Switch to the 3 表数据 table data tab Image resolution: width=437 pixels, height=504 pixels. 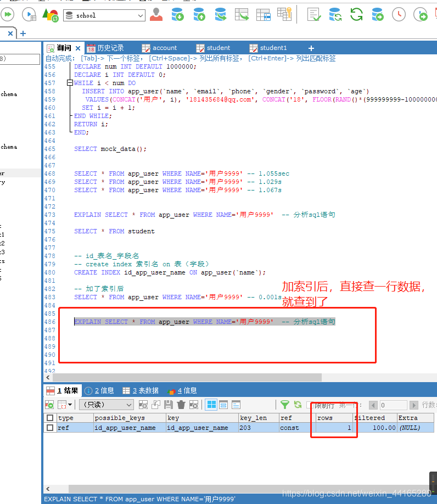pos(141,391)
